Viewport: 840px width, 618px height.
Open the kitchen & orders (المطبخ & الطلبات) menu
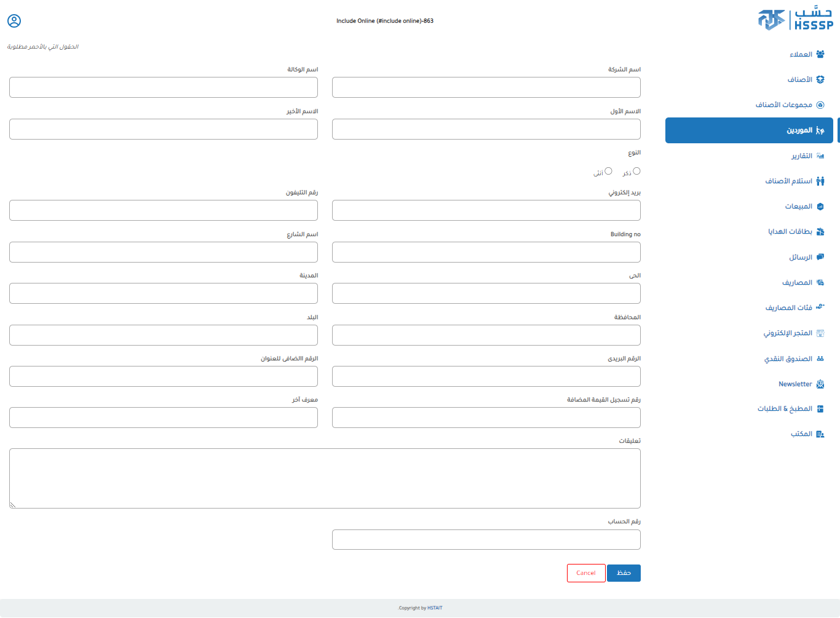point(785,409)
